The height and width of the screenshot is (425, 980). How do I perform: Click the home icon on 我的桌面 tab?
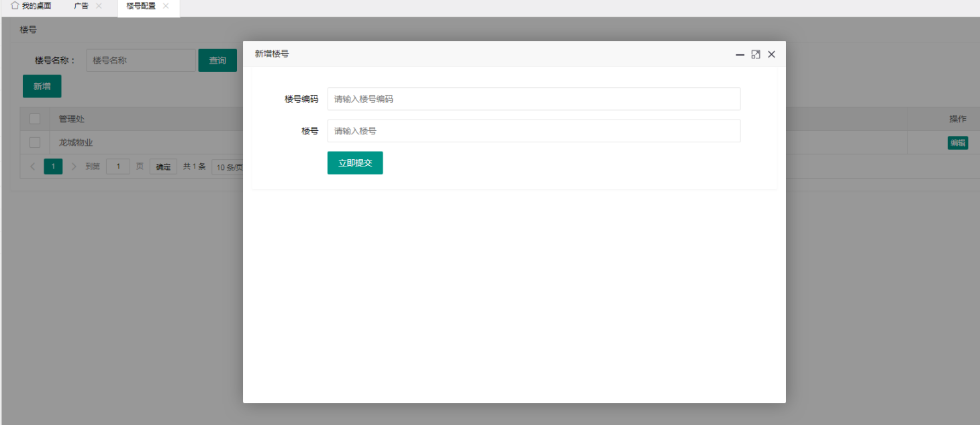pyautogui.click(x=15, y=5)
